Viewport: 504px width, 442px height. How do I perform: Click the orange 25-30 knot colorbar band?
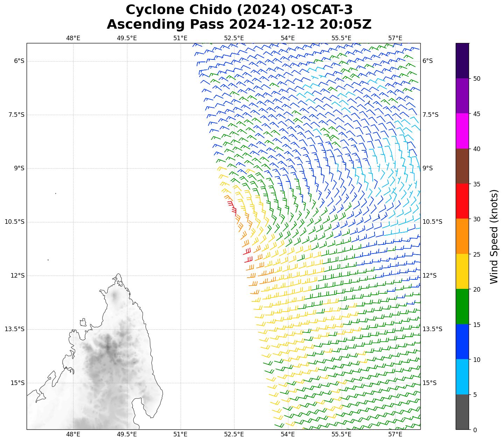(x=462, y=236)
